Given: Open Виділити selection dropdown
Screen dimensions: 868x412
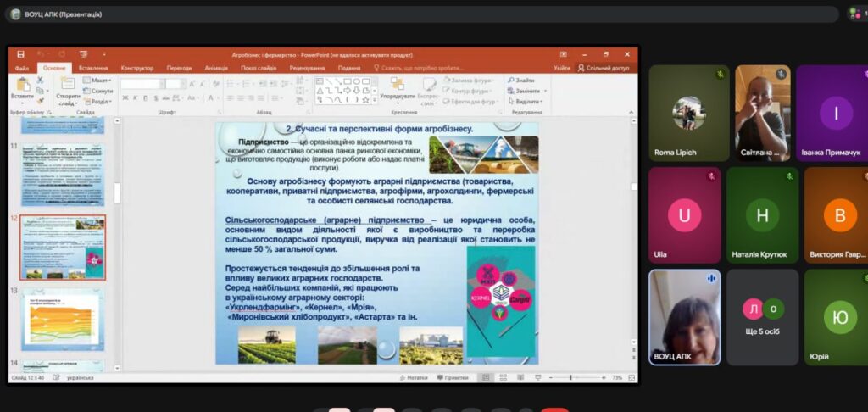Looking at the screenshot, I should 526,102.
